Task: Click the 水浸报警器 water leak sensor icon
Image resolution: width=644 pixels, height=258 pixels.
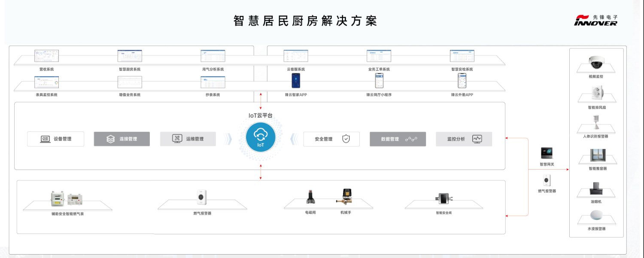Action: click(596, 216)
